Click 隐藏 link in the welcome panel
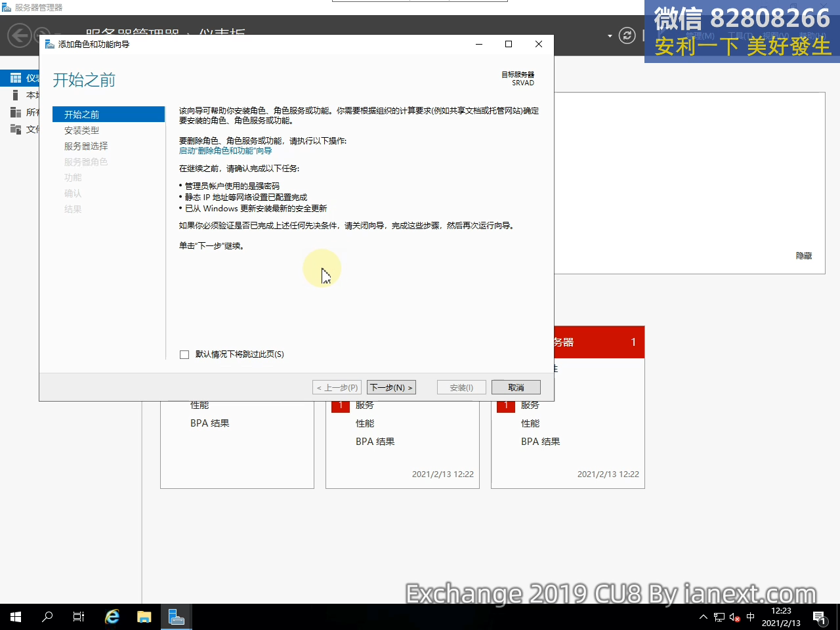Screen dimensions: 840x630 [x=804, y=256]
